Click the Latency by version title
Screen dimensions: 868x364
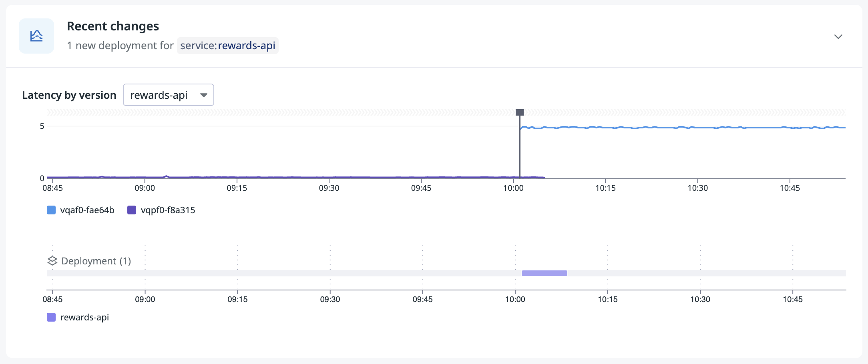coord(69,95)
